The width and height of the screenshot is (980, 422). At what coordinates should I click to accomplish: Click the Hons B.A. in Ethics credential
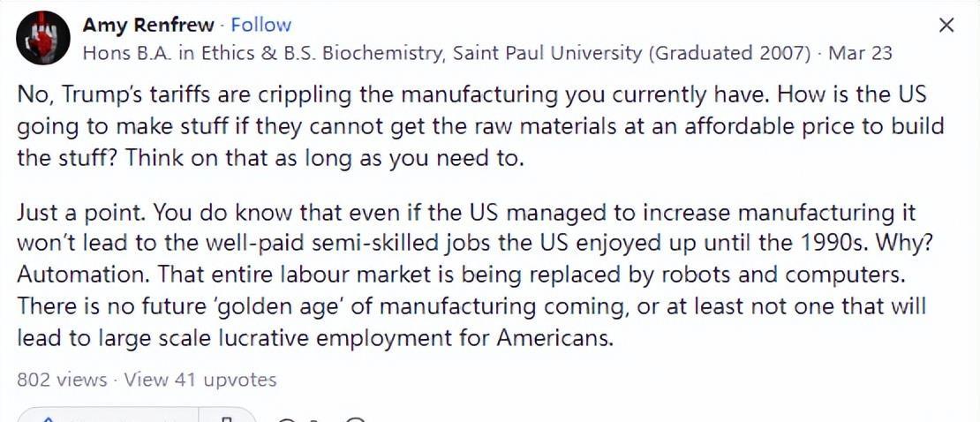(x=168, y=53)
